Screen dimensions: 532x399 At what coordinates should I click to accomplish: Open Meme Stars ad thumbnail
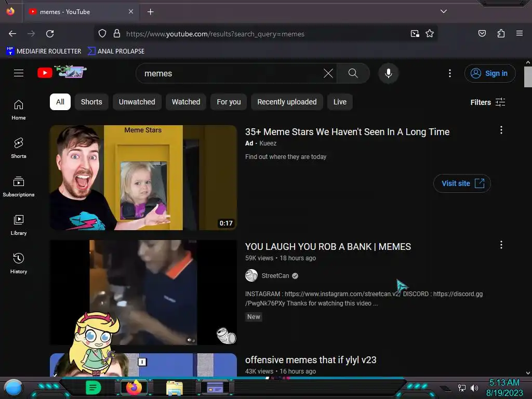[x=143, y=178]
